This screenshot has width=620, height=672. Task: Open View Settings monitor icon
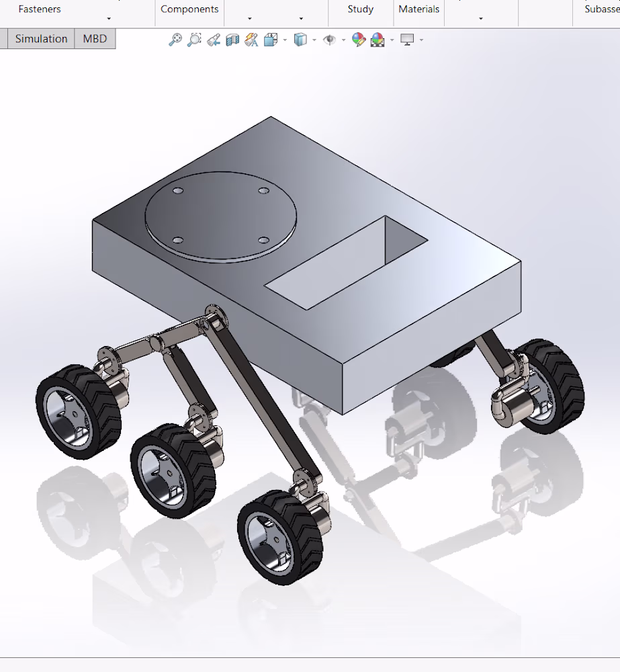coord(407,40)
